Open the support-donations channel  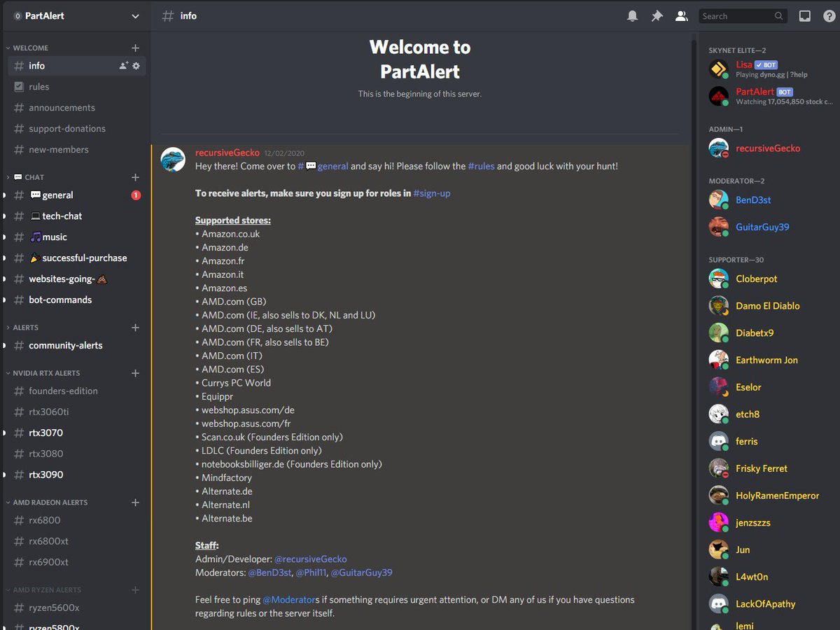click(77, 129)
